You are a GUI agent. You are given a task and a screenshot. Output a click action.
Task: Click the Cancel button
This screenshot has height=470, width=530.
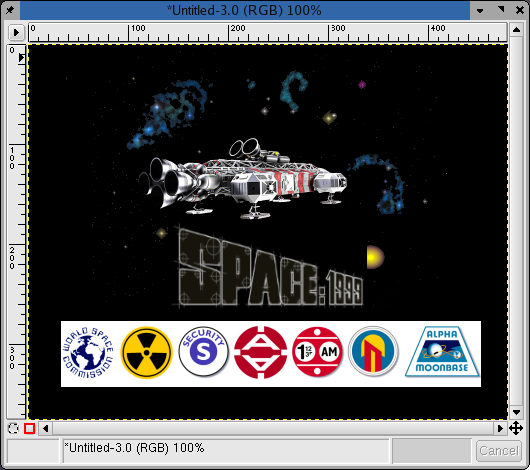499,451
